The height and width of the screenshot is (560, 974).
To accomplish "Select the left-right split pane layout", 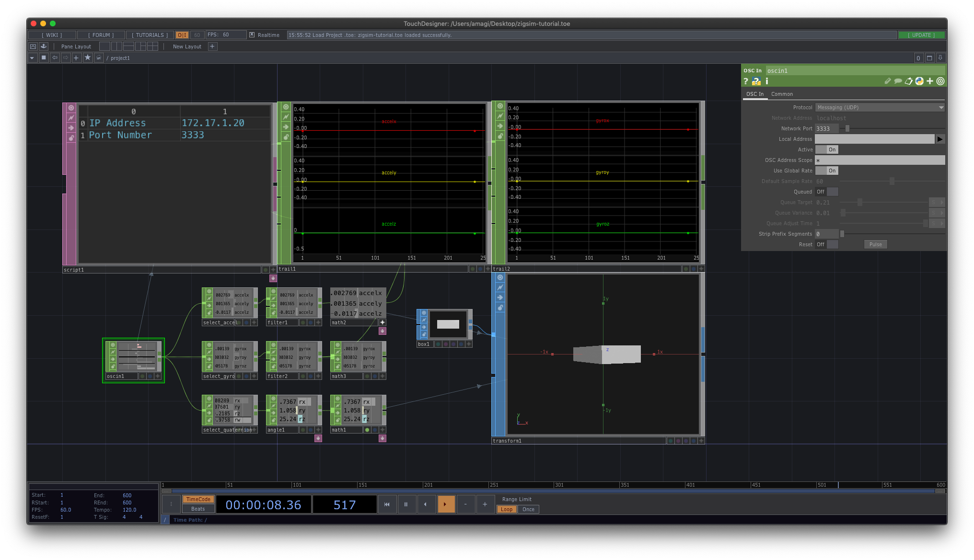I will (x=116, y=46).
